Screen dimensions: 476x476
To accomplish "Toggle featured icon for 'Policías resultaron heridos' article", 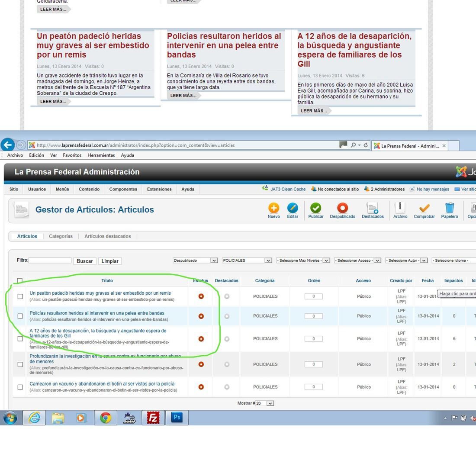I will coord(227,316).
